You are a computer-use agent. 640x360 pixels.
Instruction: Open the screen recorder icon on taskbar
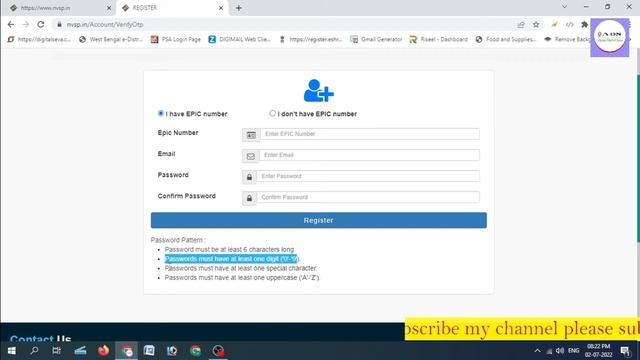218,351
